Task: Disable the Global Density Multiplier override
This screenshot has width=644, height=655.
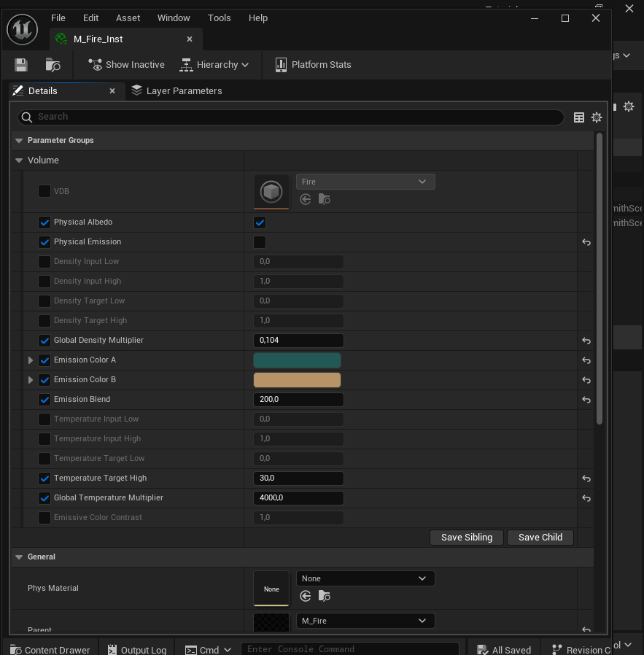Action: [x=43, y=340]
